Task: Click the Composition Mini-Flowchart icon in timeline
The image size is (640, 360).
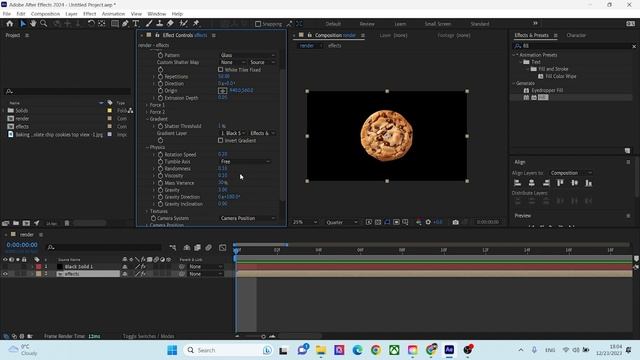Action: coord(173,247)
